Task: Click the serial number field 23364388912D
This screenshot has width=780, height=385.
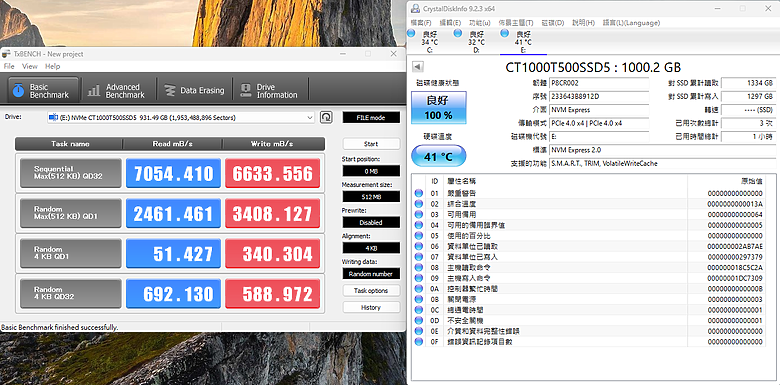Action: 599,96
